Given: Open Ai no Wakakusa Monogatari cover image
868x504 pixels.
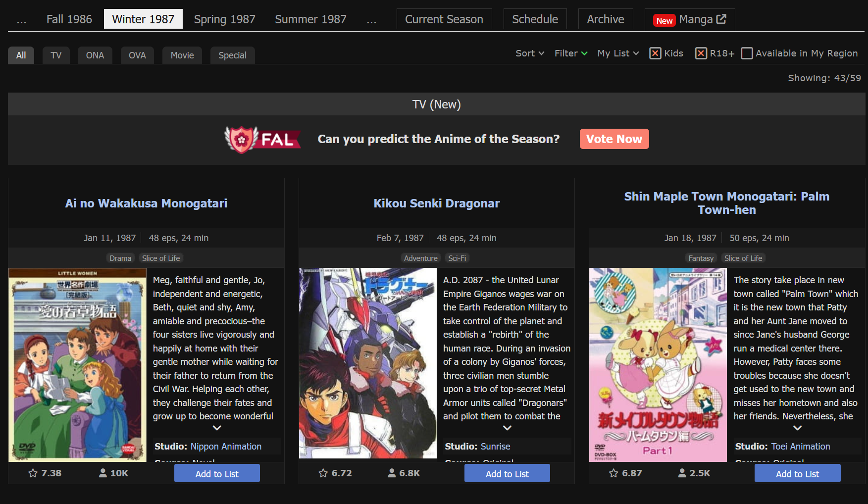Looking at the screenshot, I should 78,365.
